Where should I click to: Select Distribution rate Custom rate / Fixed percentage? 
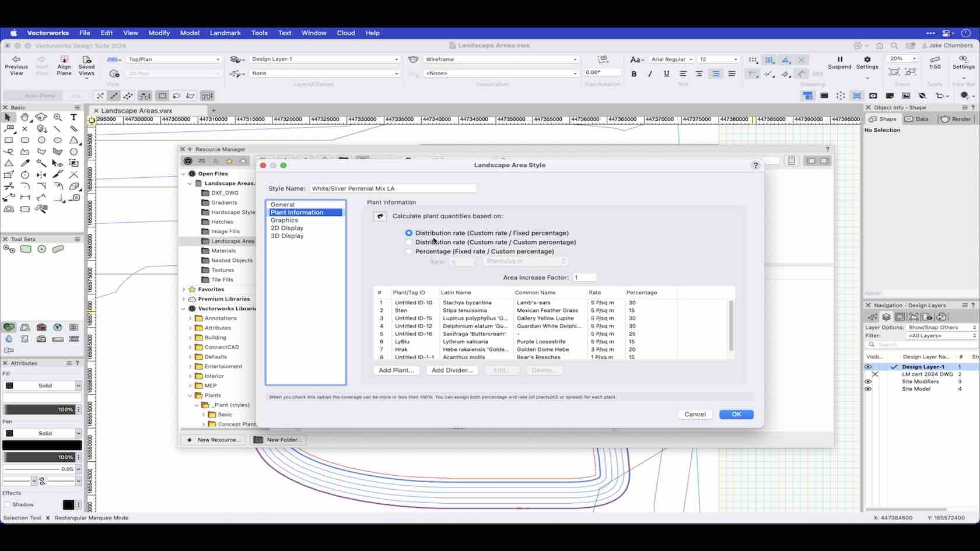click(409, 233)
